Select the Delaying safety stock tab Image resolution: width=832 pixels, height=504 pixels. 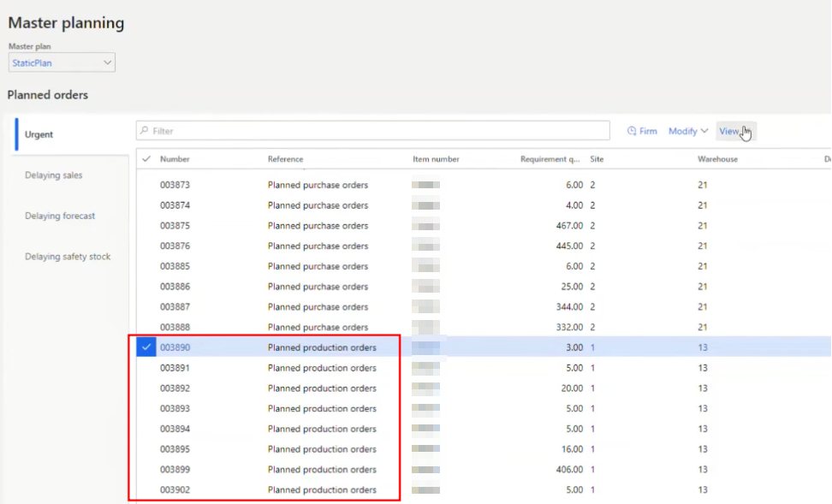[x=69, y=256]
